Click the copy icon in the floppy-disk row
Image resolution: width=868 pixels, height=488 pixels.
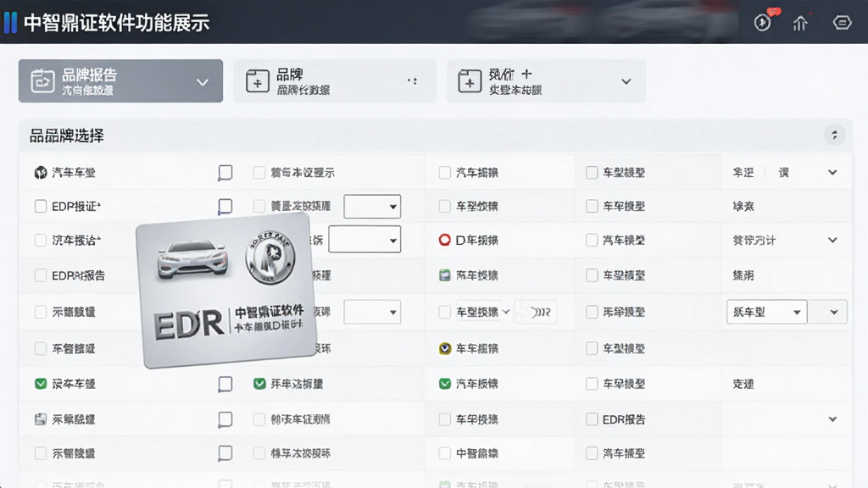coord(225,419)
